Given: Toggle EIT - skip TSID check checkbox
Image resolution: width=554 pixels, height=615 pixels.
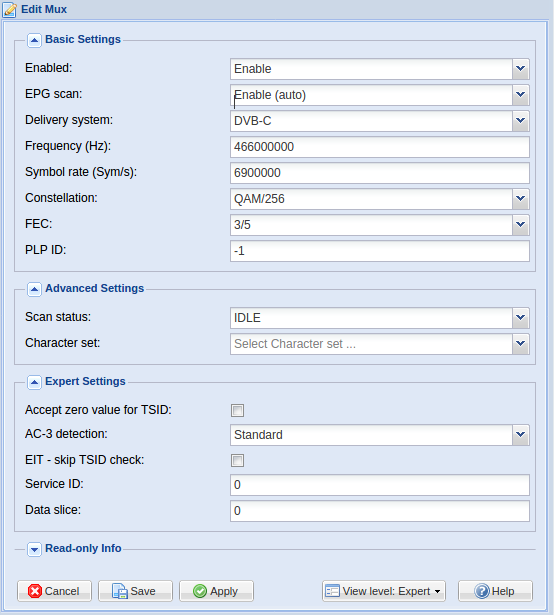Looking at the screenshot, I should pyautogui.click(x=237, y=460).
